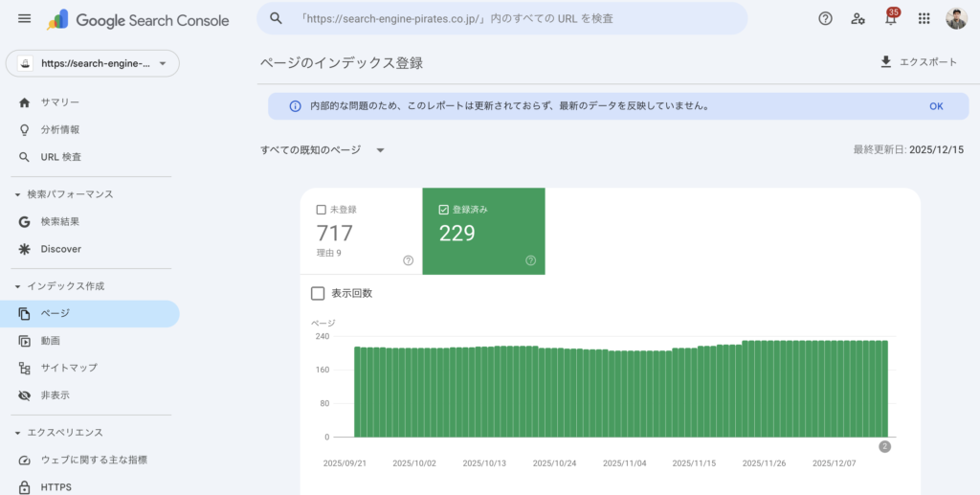Click the help question mark icon

(825, 18)
